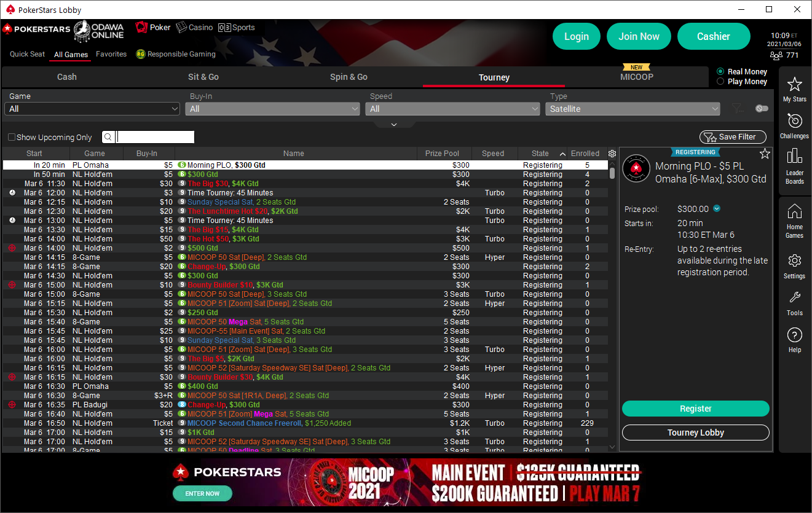Open the Buy-In filter dropdown
The image size is (812, 513).
click(x=272, y=109)
